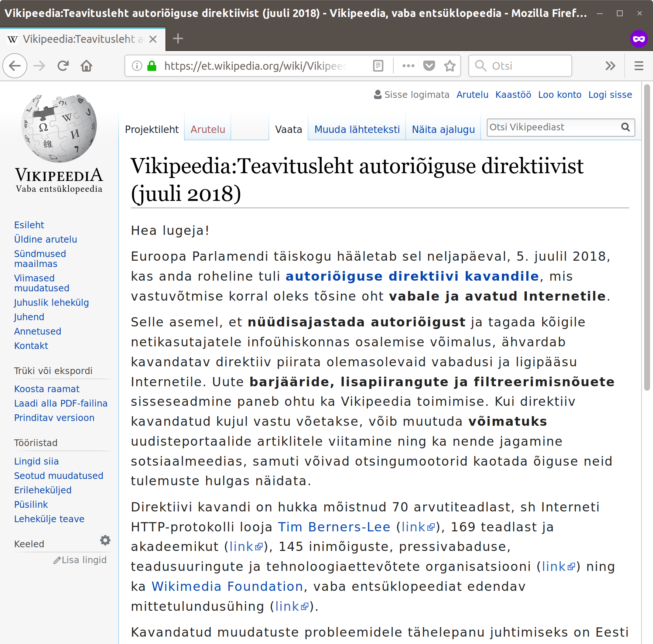Show site information icon in URL bar
The image size is (653, 644).
click(x=137, y=66)
